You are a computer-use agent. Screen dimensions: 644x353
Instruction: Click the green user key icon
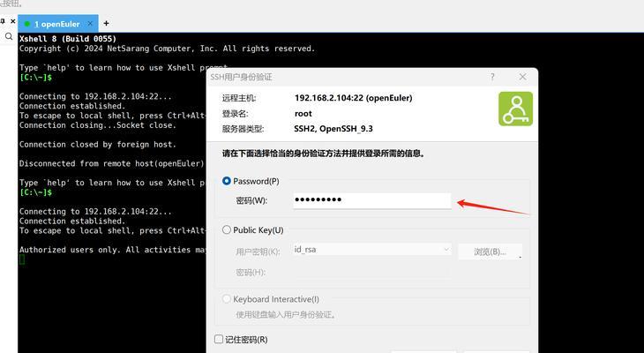click(x=515, y=109)
